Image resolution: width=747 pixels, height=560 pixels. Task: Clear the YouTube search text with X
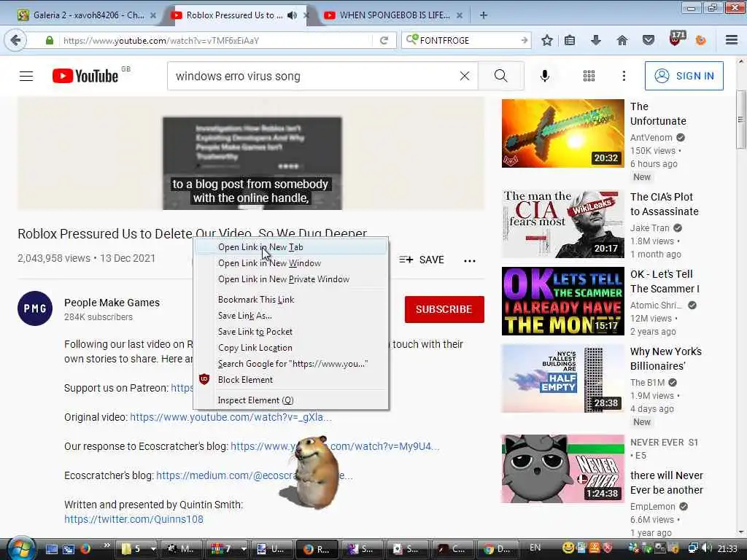point(465,76)
